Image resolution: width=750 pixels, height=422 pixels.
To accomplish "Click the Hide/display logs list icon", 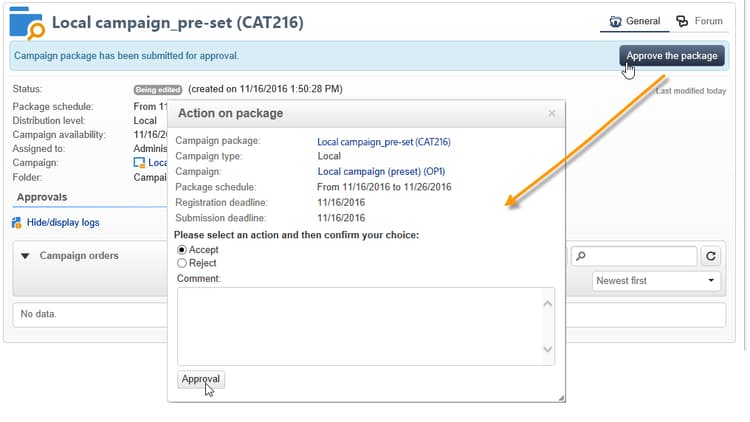I will [x=17, y=222].
